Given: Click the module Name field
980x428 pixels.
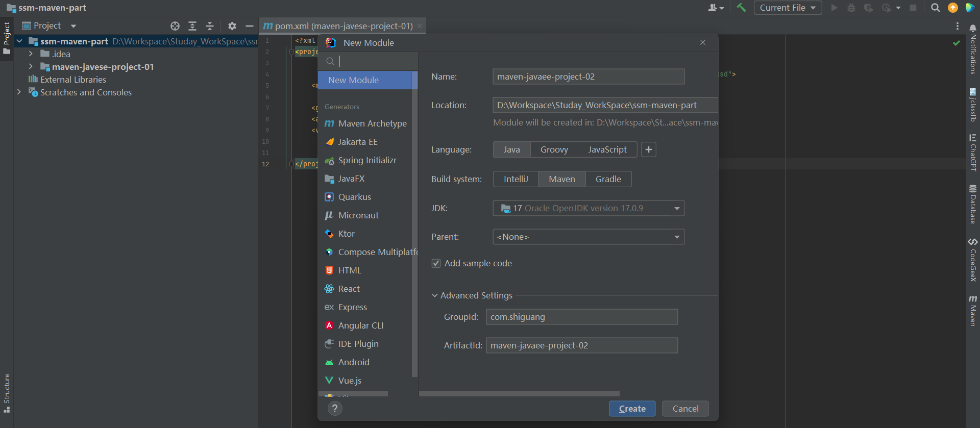Looking at the screenshot, I should point(589,77).
